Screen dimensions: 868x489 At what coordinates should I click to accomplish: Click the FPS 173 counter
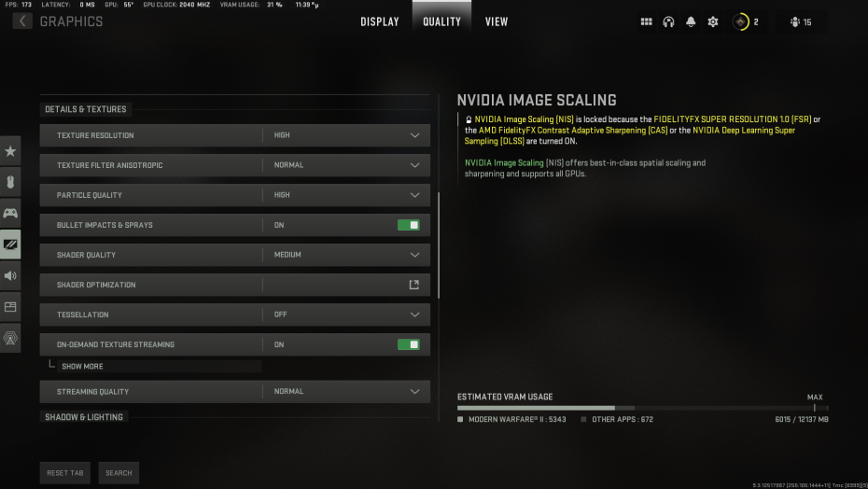pos(19,5)
